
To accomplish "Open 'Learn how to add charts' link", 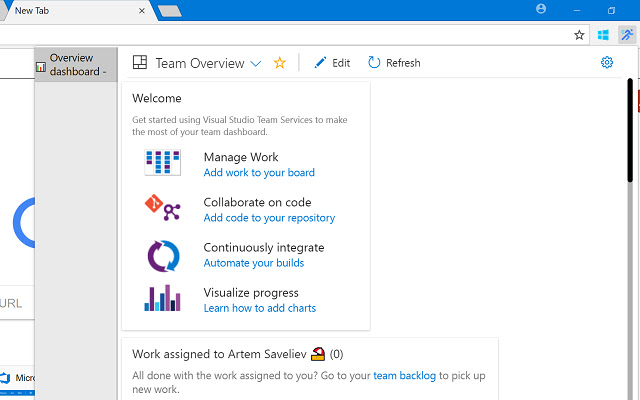I will pyautogui.click(x=260, y=308).
